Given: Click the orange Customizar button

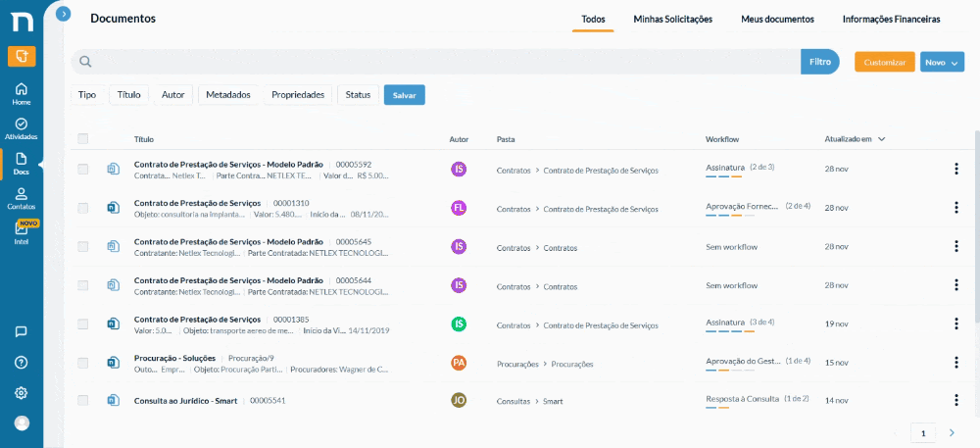Looking at the screenshot, I should [884, 62].
